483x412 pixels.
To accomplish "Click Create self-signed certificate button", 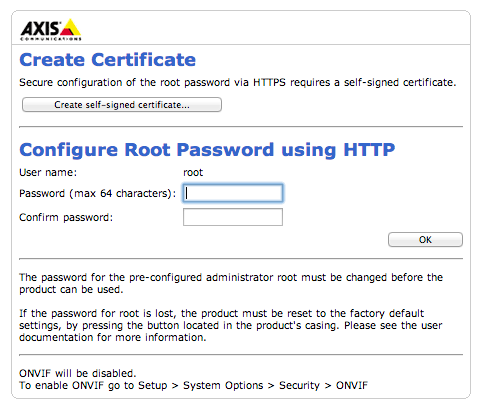I will pos(122,105).
